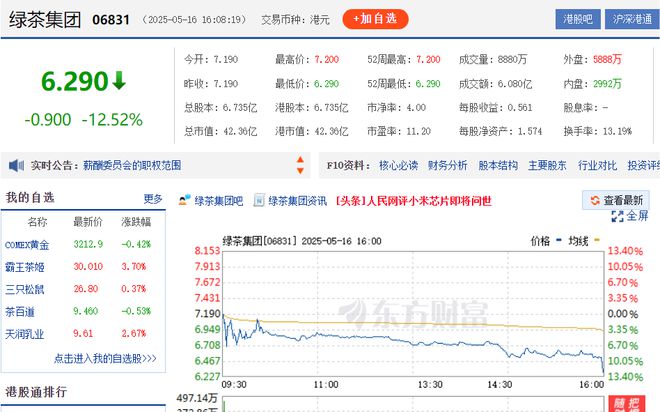Open 核心必读 F10 tab
Screen dimensions: 660x412
pos(398,165)
